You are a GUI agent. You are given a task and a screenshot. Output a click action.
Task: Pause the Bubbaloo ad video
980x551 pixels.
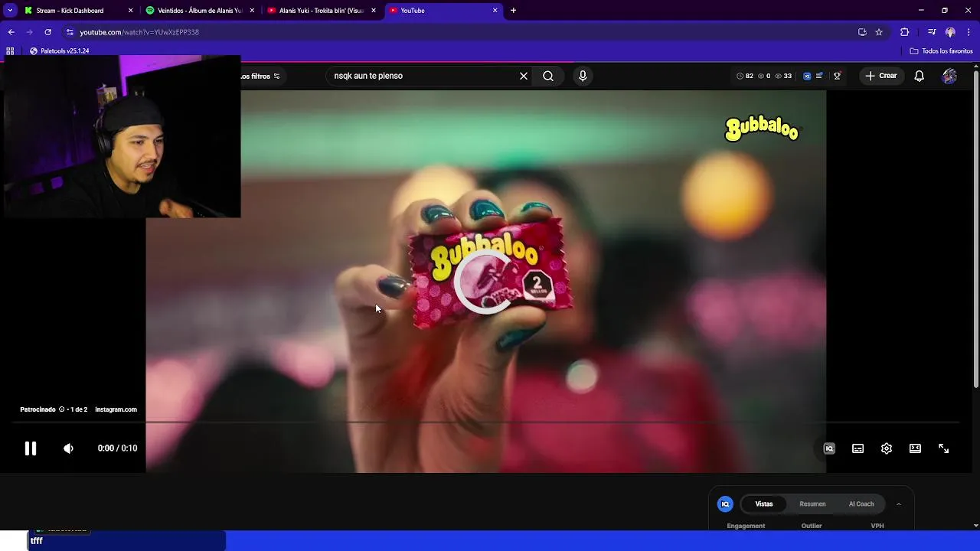(x=31, y=448)
